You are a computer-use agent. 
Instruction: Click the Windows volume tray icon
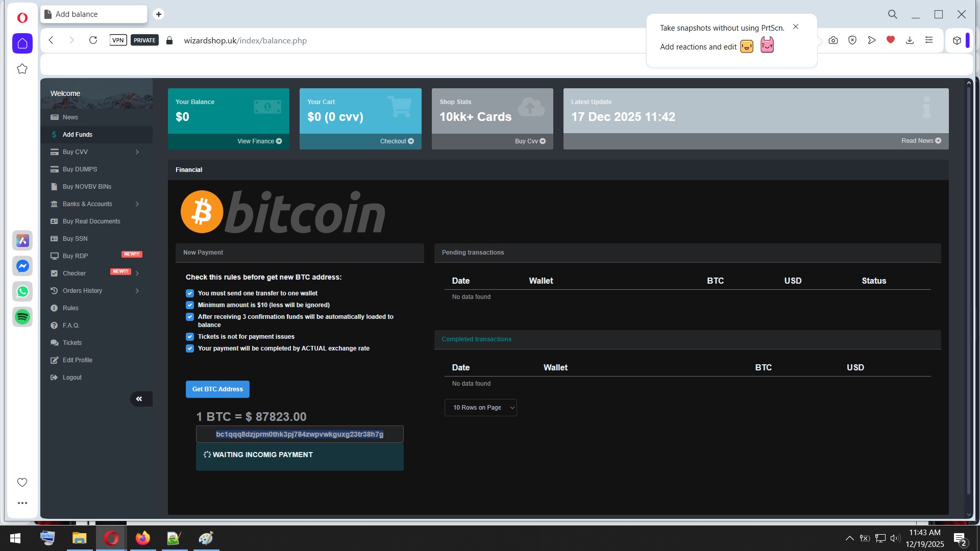click(894, 538)
